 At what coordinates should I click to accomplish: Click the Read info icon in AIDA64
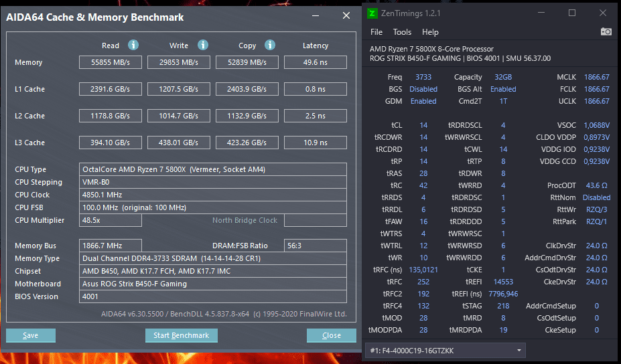[133, 45]
